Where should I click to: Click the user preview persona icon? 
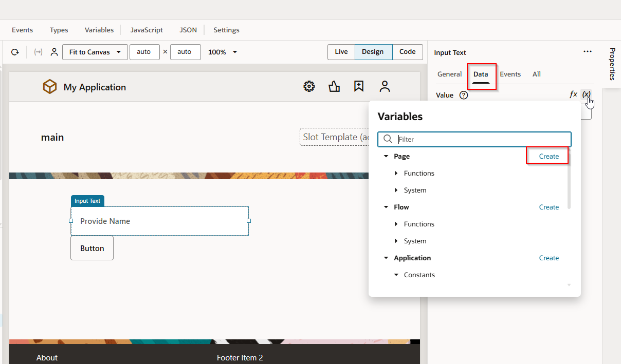[x=54, y=52]
